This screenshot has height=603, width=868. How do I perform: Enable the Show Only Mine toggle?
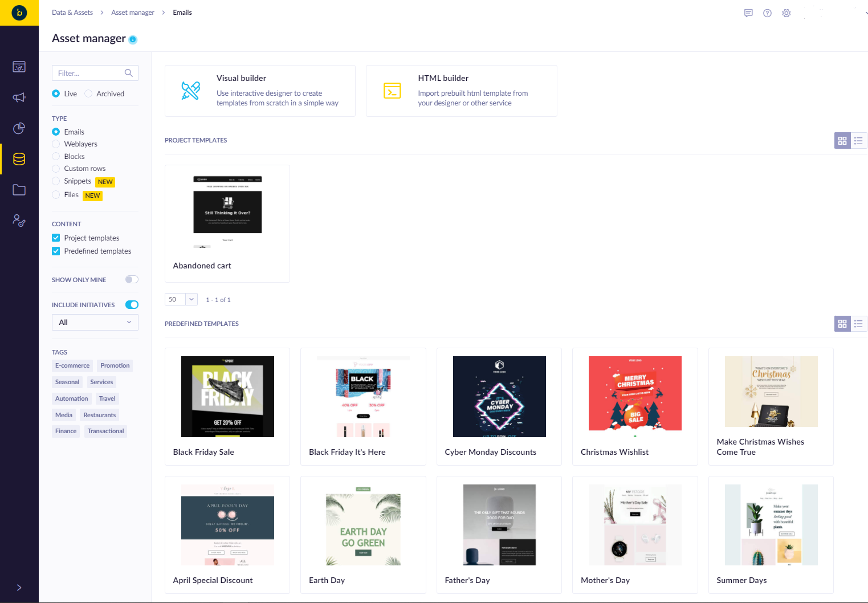point(131,279)
